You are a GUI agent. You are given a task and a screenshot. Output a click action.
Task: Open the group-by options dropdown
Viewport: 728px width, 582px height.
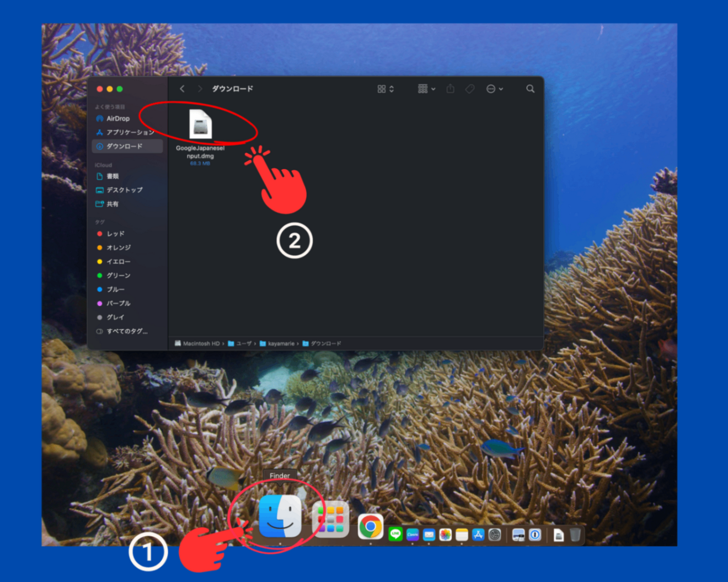point(426,89)
